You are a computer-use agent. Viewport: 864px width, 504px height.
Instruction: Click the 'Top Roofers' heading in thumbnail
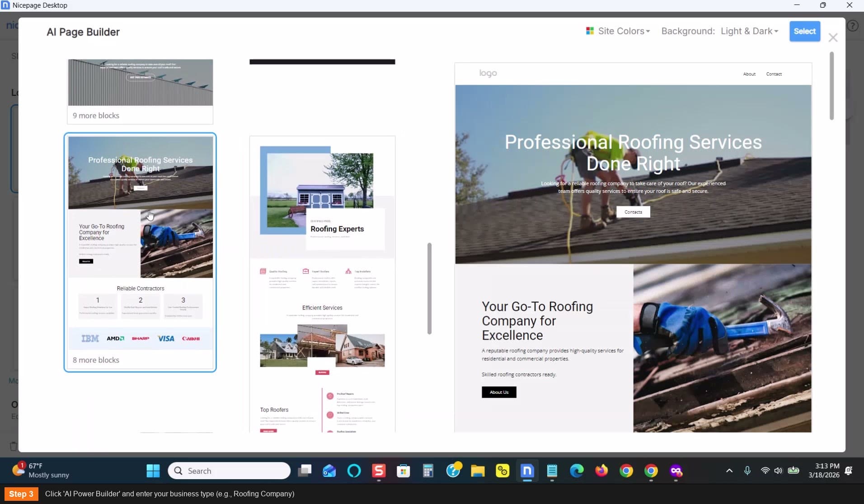[x=274, y=410]
